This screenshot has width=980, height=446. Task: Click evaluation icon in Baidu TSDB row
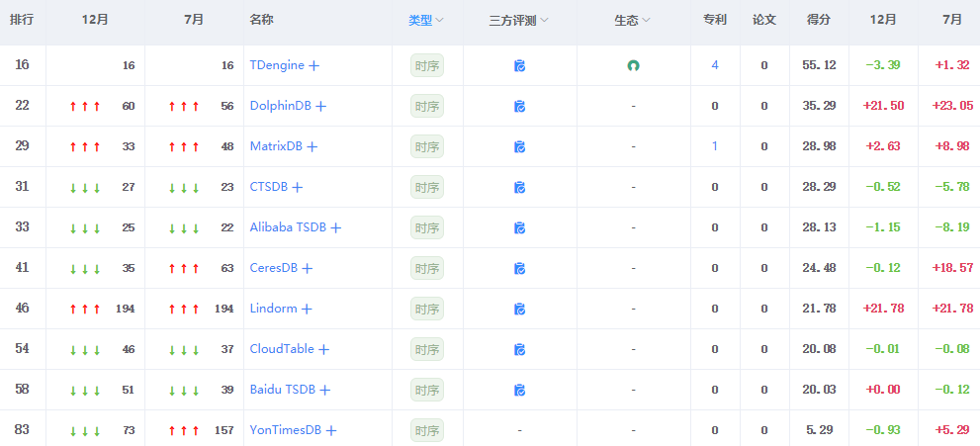[x=519, y=391]
